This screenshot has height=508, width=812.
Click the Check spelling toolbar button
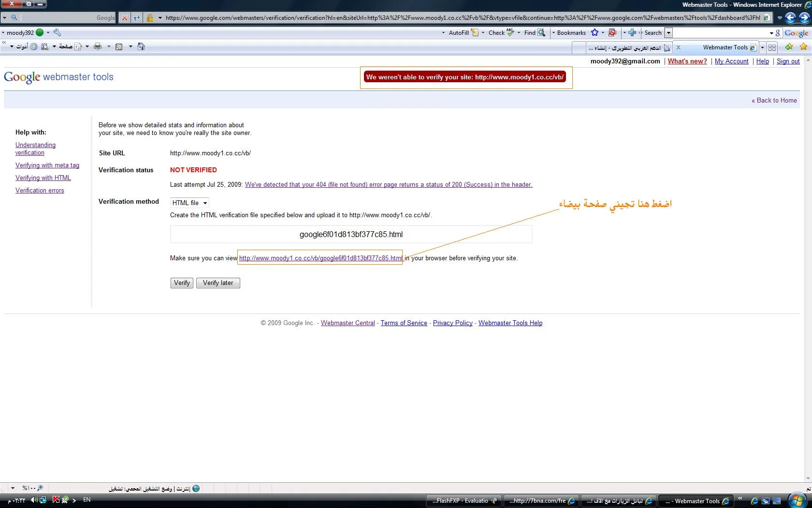pyautogui.click(x=501, y=33)
